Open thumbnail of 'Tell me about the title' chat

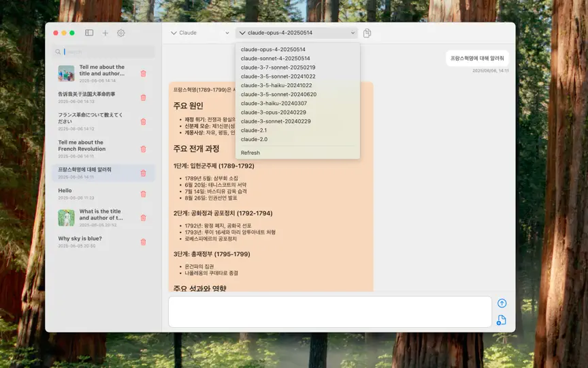67,73
